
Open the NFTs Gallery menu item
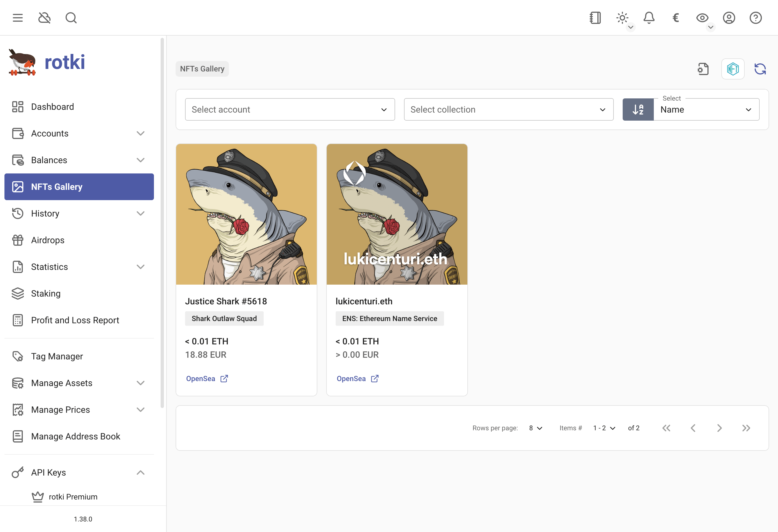[79, 187]
